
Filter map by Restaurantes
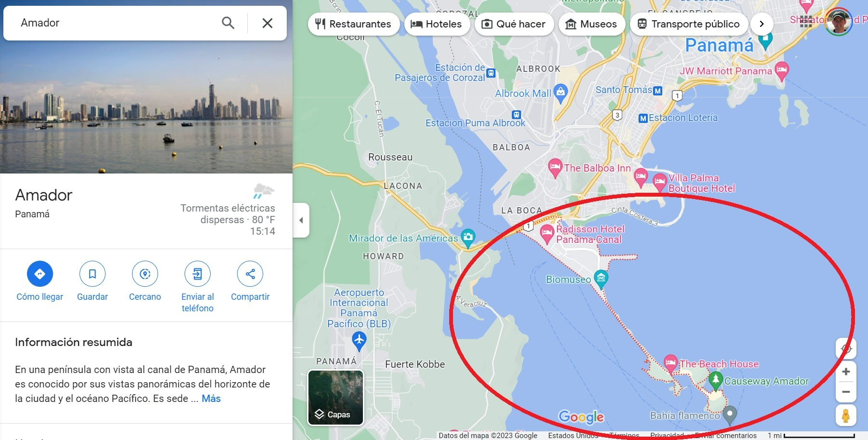click(353, 24)
